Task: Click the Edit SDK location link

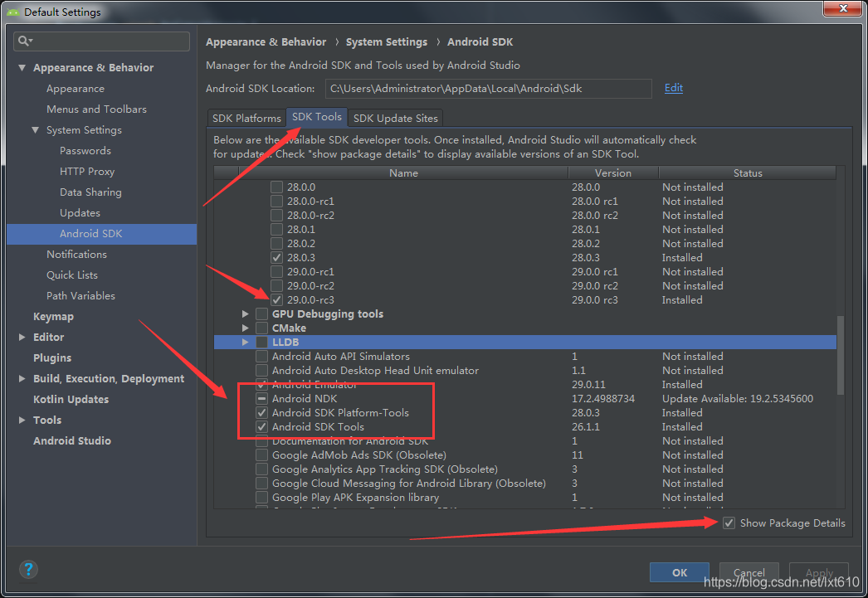Action: coord(674,88)
